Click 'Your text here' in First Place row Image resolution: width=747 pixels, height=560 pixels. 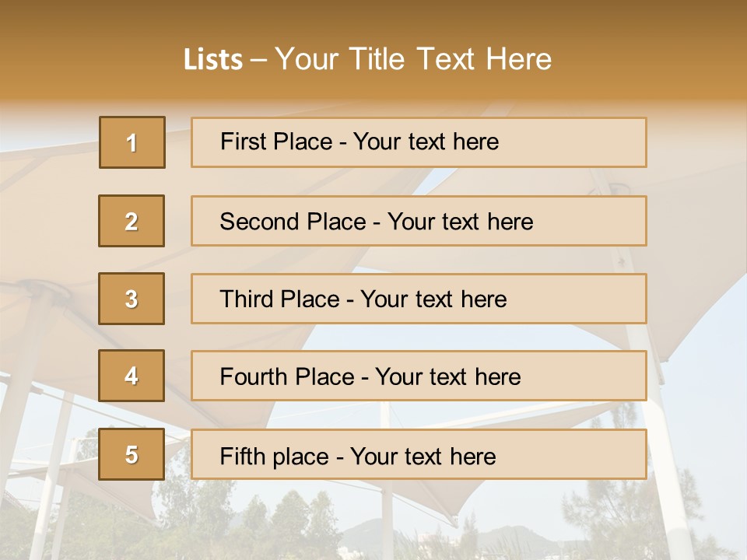(x=426, y=142)
